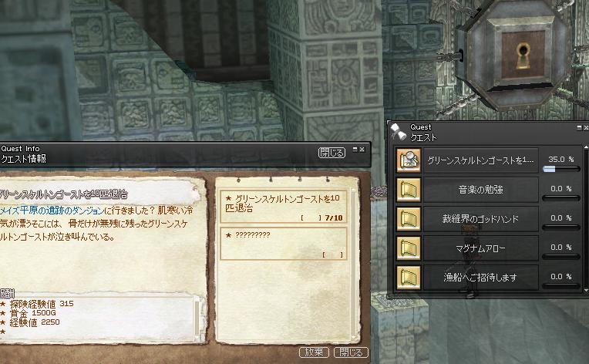Click the scroll icon beside 漁船へご招待します
The image size is (589, 364).
click(x=409, y=278)
